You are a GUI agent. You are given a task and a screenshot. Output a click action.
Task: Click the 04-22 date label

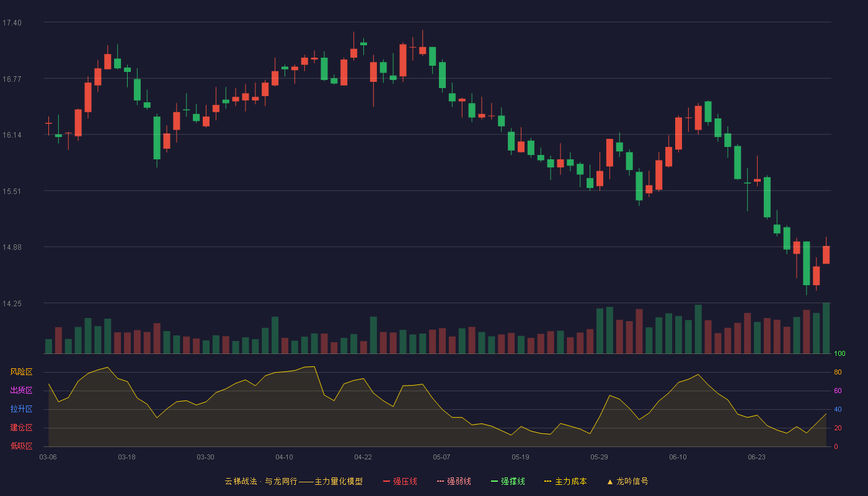point(363,457)
